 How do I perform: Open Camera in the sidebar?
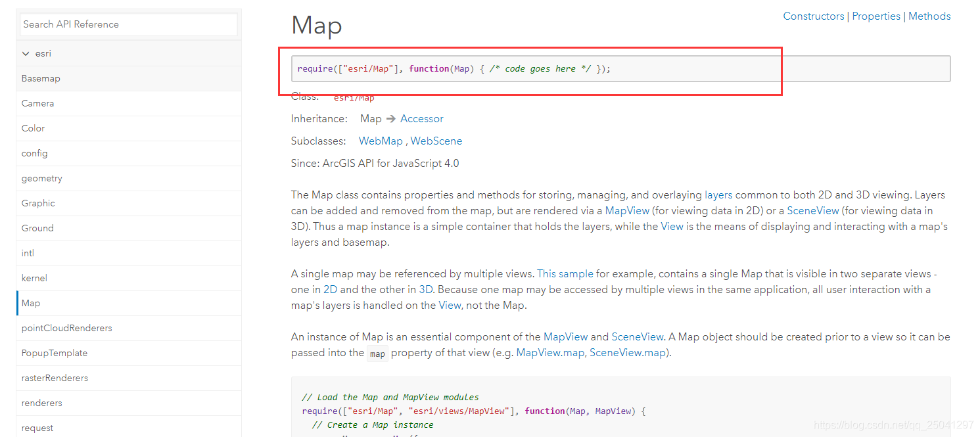[128, 103]
